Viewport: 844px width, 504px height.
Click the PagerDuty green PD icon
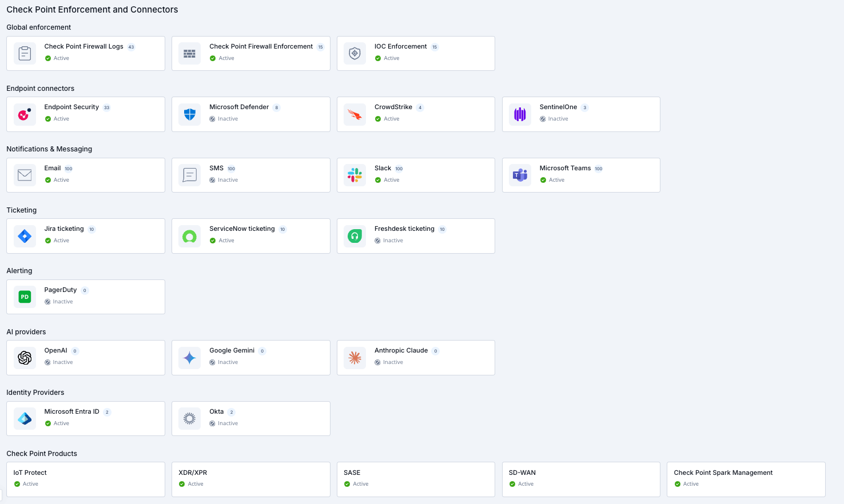click(25, 297)
